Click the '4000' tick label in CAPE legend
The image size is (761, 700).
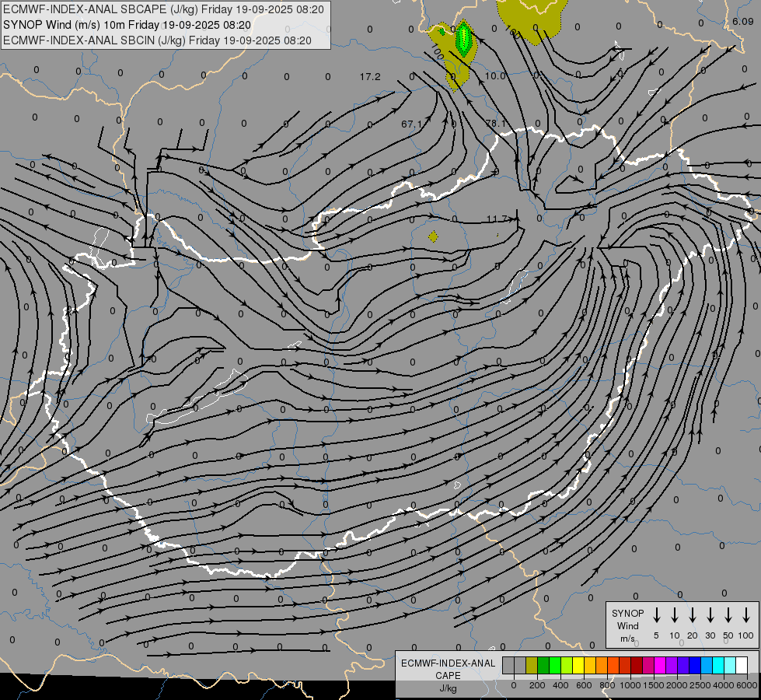[724, 685]
